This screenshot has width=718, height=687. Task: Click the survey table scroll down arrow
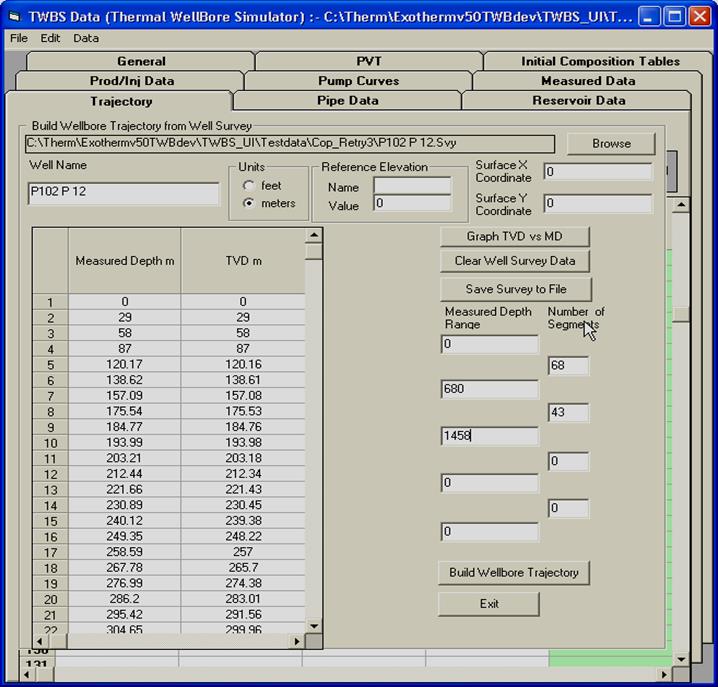[x=314, y=626]
